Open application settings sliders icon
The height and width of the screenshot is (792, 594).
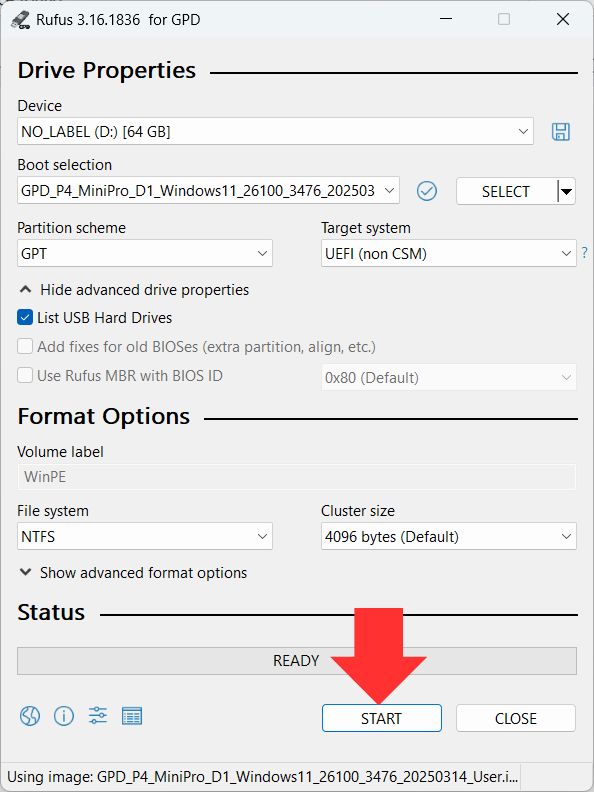point(97,715)
